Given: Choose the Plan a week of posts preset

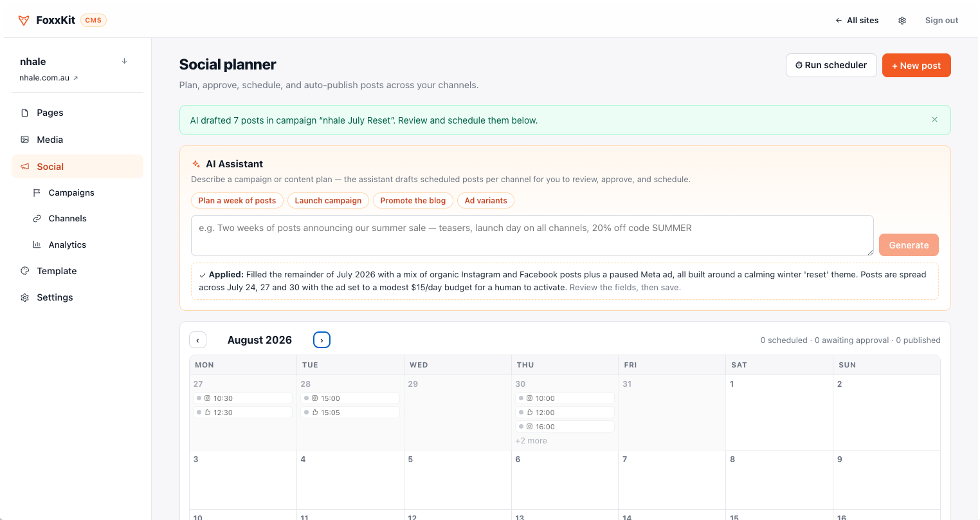Looking at the screenshot, I should click(x=237, y=201).
